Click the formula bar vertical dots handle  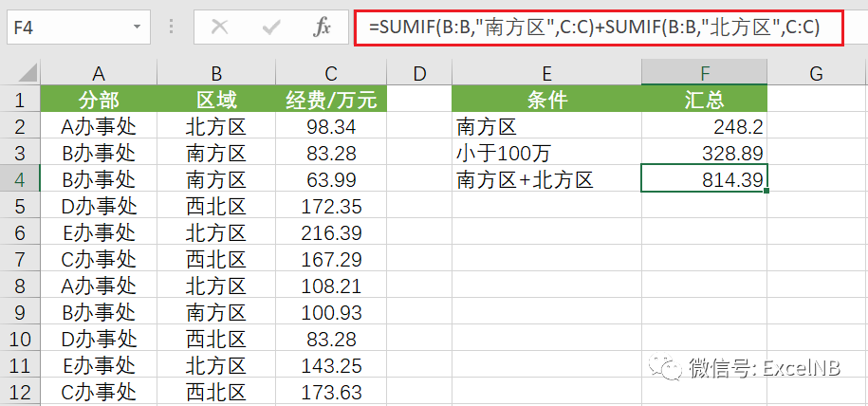click(172, 27)
